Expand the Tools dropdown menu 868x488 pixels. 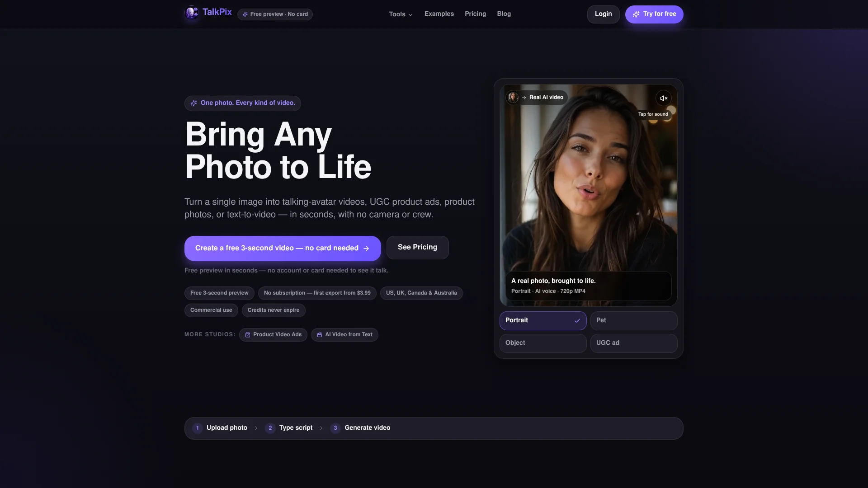(x=401, y=14)
